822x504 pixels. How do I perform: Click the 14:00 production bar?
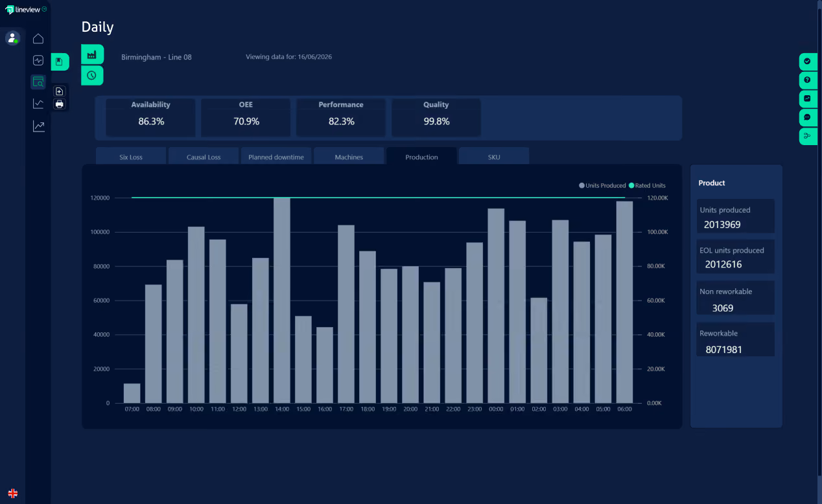[282, 300]
